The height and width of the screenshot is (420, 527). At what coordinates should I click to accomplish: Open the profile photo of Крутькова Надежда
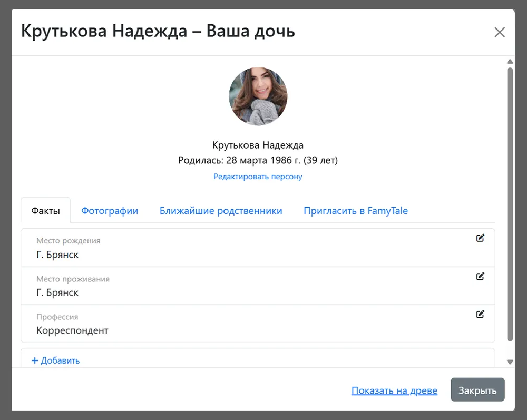pyautogui.click(x=258, y=96)
